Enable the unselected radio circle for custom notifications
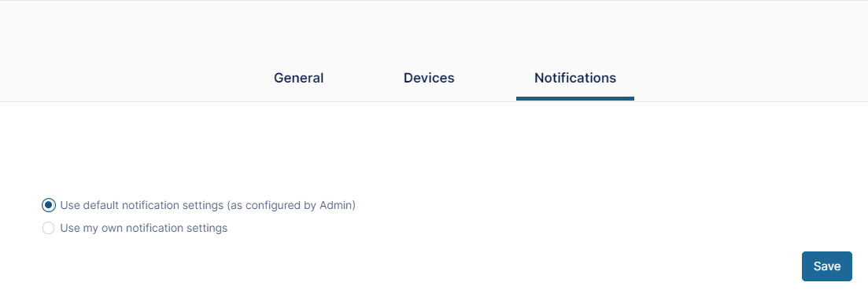Viewport: 868px width, 308px height. click(x=49, y=228)
